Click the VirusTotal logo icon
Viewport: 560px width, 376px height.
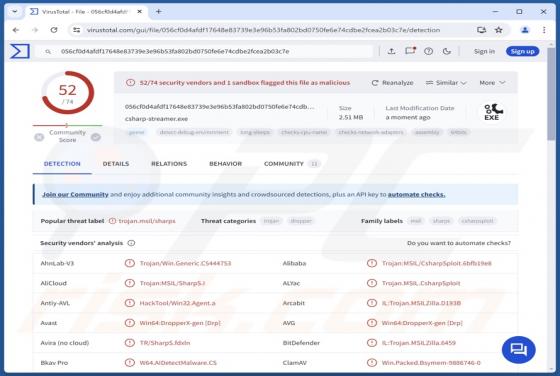coord(20,51)
